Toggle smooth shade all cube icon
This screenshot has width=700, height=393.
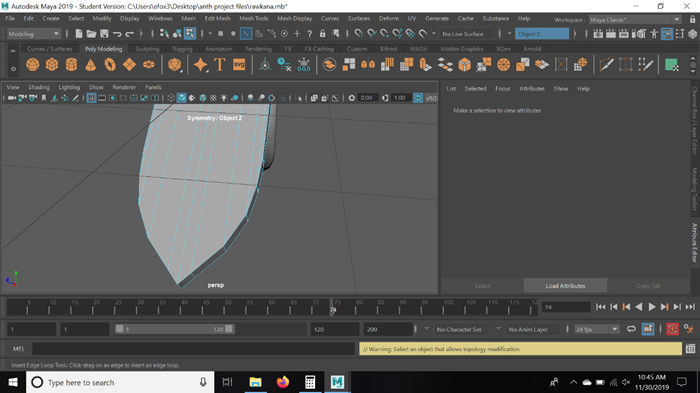pos(181,98)
